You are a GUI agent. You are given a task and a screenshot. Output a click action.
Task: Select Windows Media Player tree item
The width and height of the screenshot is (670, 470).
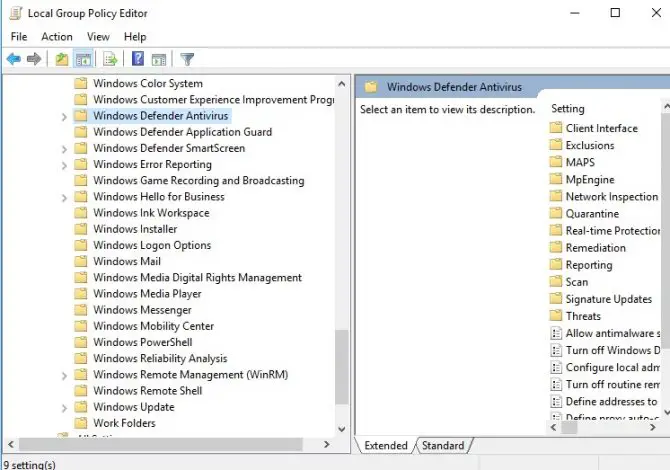click(147, 294)
